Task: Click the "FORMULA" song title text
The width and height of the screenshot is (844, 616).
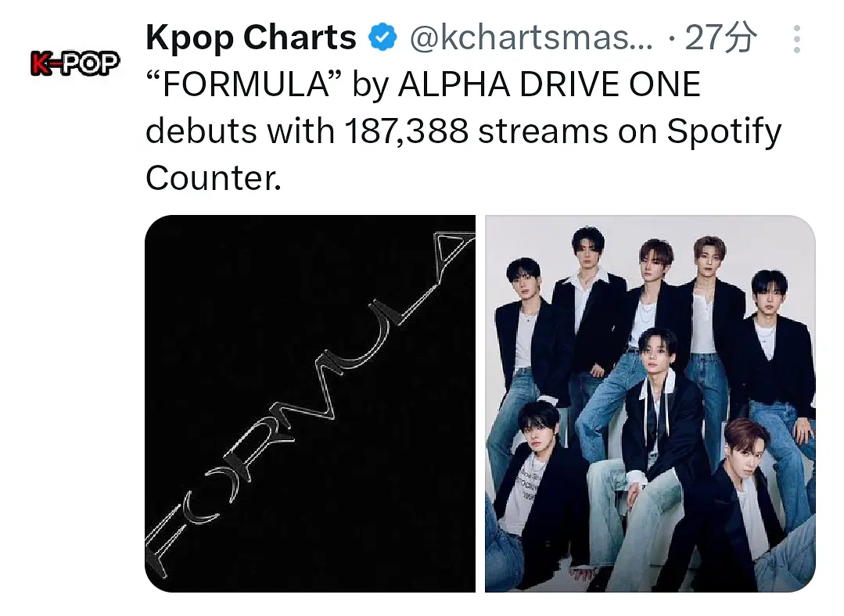Action: click(x=244, y=84)
